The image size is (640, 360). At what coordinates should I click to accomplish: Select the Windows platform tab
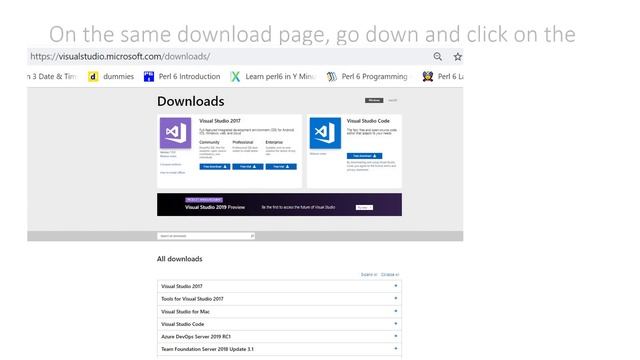(374, 100)
